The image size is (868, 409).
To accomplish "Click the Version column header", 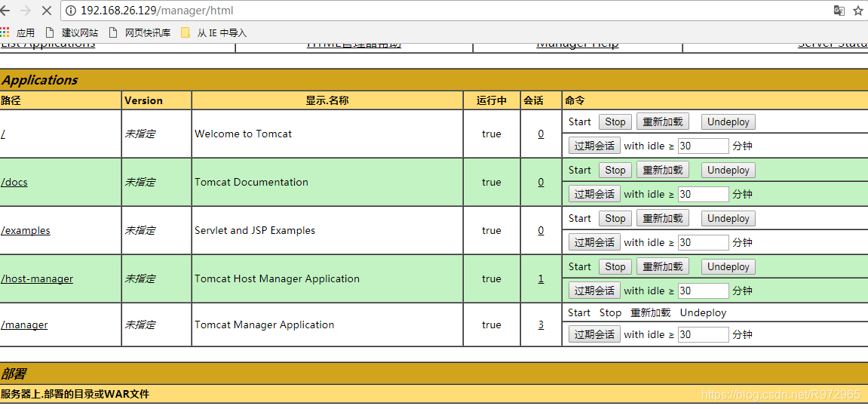I will [157, 100].
